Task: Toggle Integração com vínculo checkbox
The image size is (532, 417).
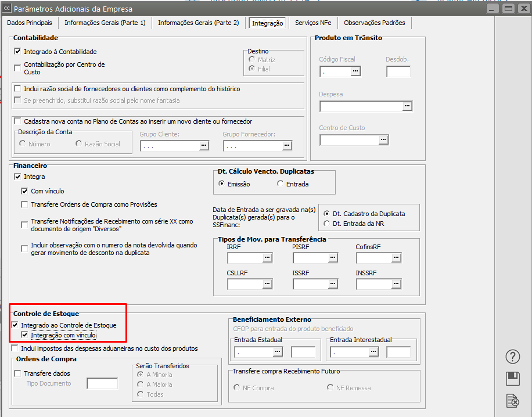Action: (24, 335)
